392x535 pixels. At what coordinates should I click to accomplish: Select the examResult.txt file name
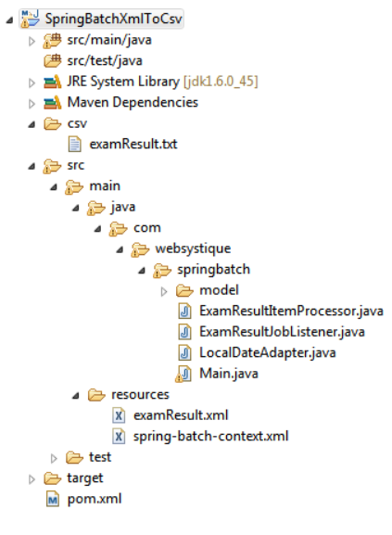[133, 145]
